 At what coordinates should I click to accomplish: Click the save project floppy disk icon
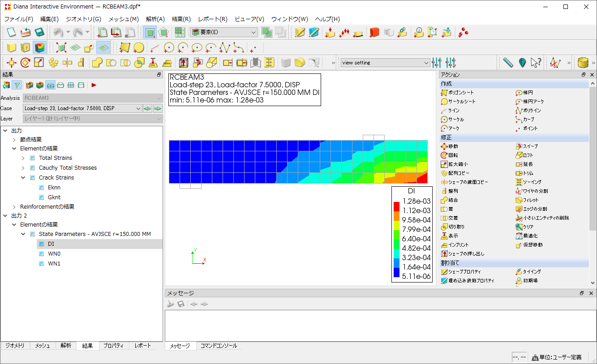click(x=39, y=32)
